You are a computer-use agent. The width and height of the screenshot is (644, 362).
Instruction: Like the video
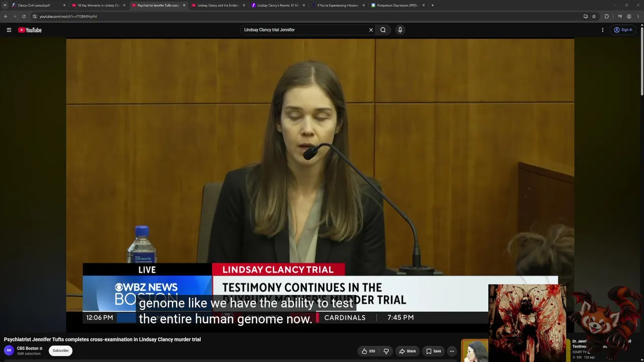pos(368,351)
